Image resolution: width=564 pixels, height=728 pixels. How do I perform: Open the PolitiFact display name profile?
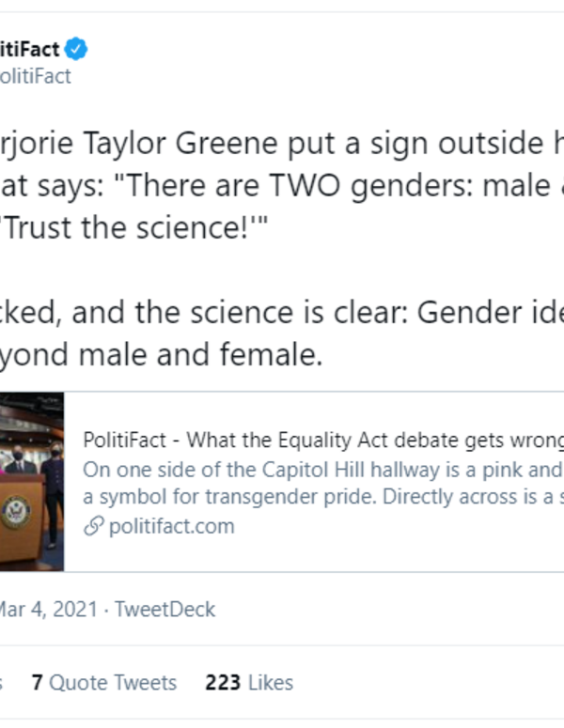coord(29,49)
